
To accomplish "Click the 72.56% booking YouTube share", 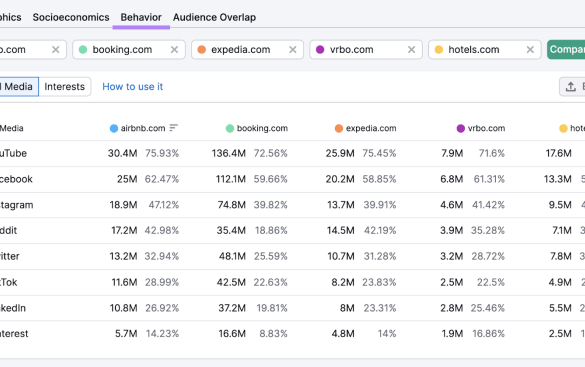I will pyautogui.click(x=270, y=153).
